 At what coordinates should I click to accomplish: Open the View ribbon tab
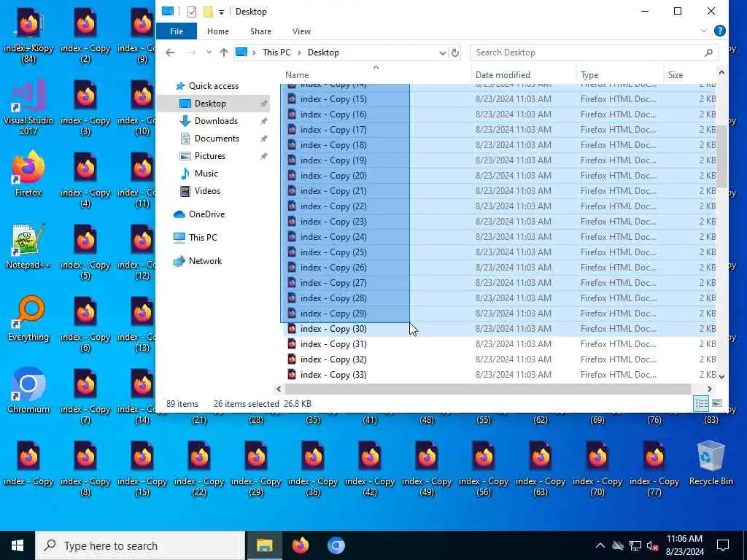[x=301, y=31]
